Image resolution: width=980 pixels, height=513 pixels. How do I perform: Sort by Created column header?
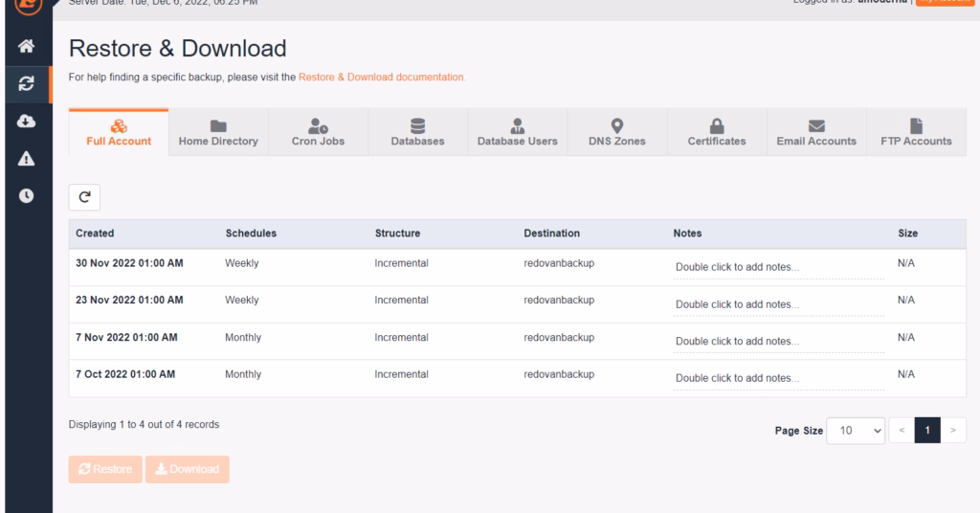coord(95,234)
